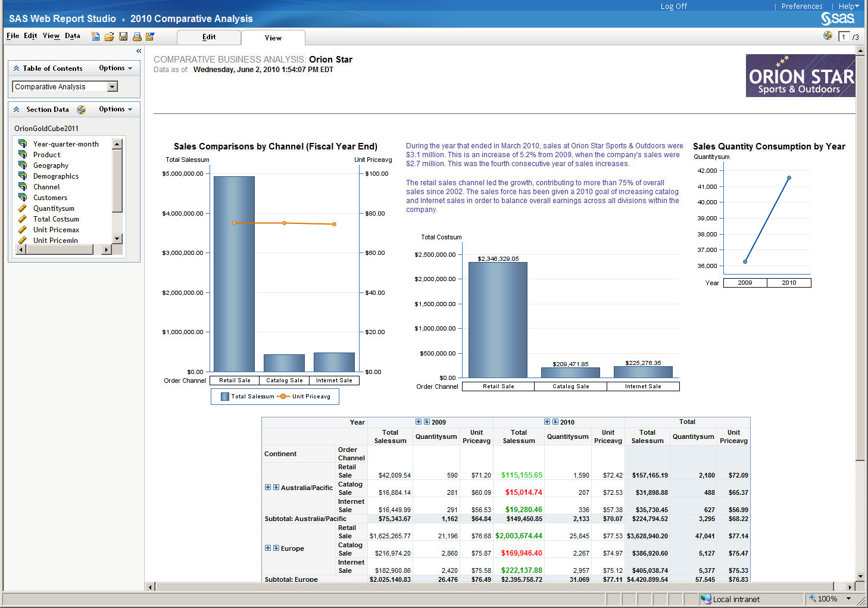Click the data item list up arrow
Viewport: 868px width, 608px height.
pyautogui.click(x=117, y=144)
